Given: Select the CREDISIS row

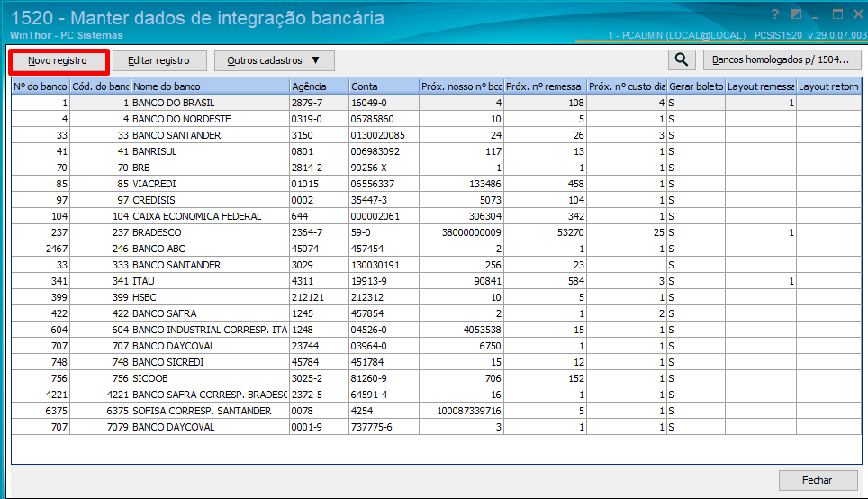Looking at the screenshot, I should click(x=436, y=200).
